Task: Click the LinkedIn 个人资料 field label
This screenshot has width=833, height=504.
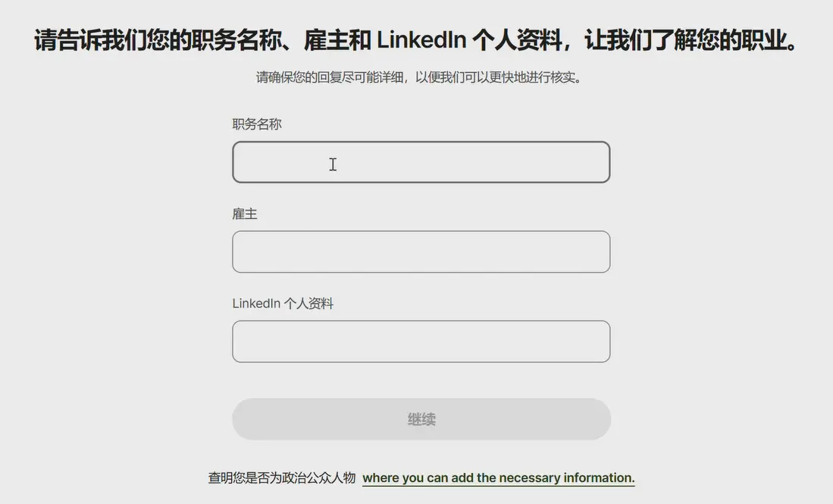Action: pyautogui.click(x=283, y=304)
